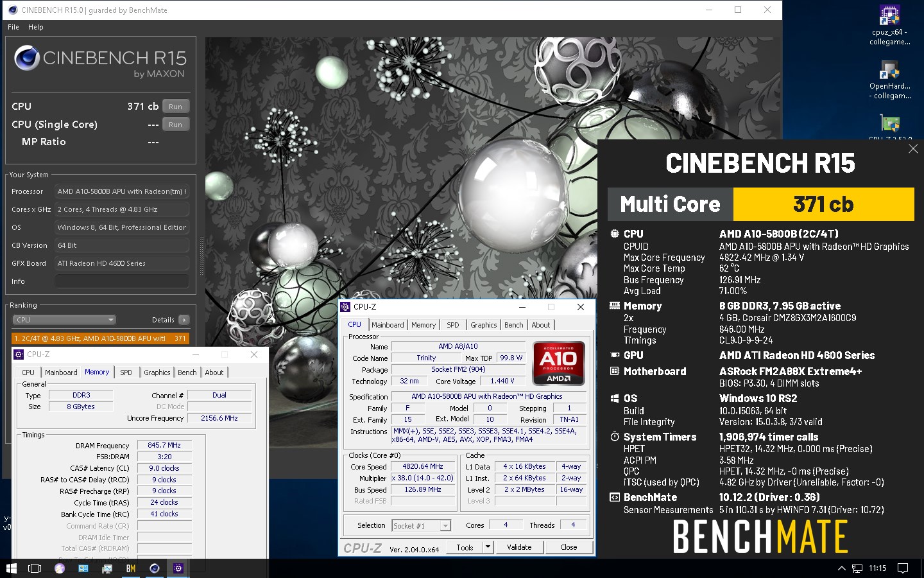Switch to Mainboard tab in front CPU-Z
The image size is (924, 578).
pyautogui.click(x=388, y=325)
